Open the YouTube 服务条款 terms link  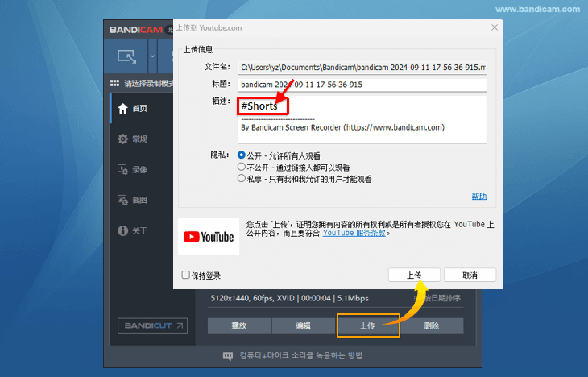point(354,233)
